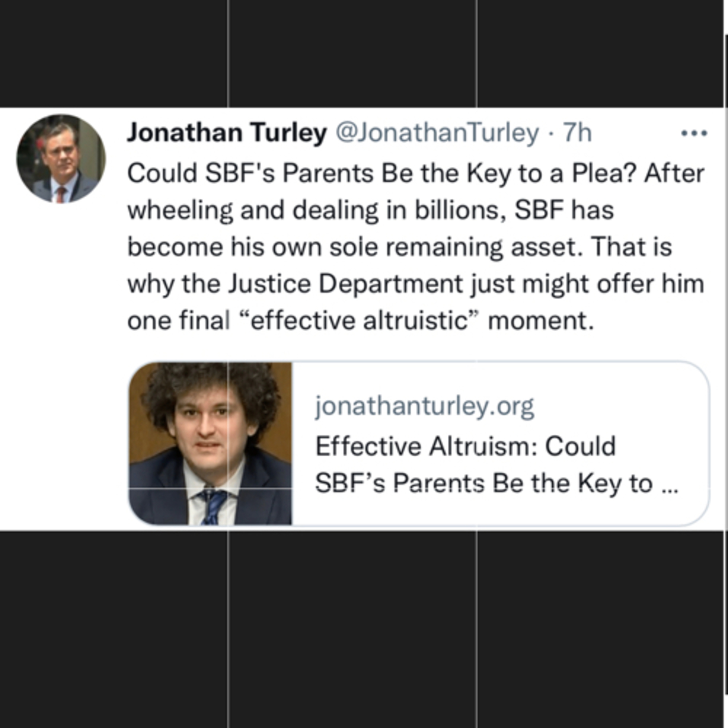This screenshot has width=728, height=728.
Task: Open the tweet's three-dot more options menu
Action: [x=694, y=133]
